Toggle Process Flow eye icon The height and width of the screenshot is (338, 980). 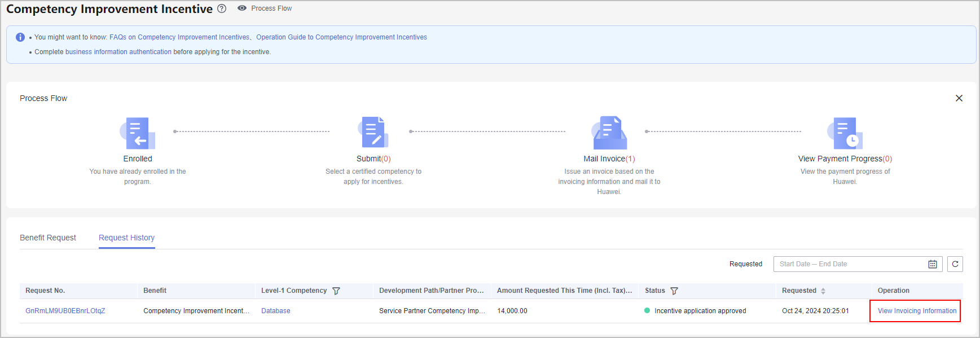point(242,8)
